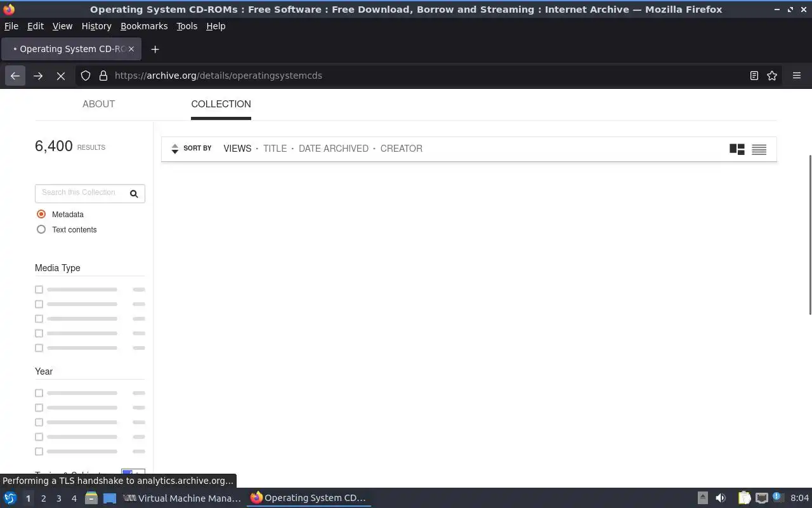Sort results by VIEWS
The image size is (812, 508).
pos(237,149)
